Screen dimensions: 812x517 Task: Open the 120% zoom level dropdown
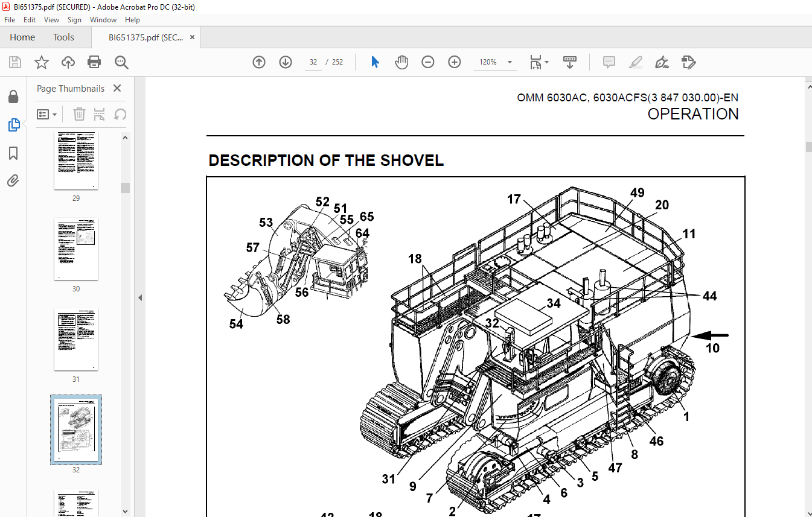510,62
